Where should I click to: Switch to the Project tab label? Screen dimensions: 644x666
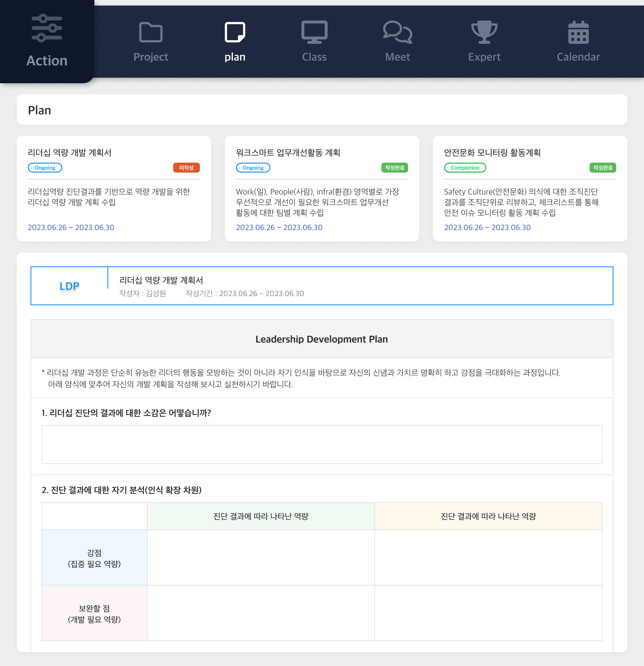151,57
